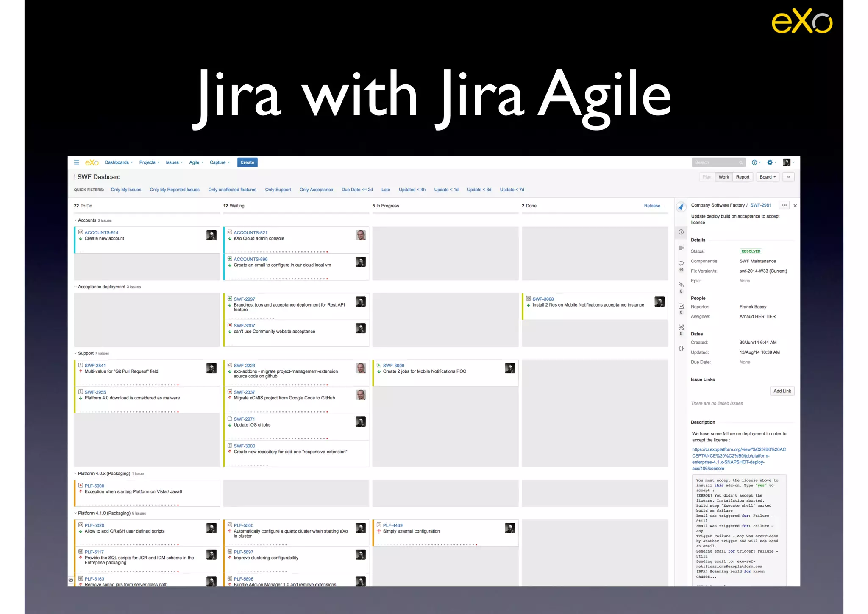The height and width of the screenshot is (614, 868).
Task: Toggle the Late quick filter
Action: (386, 190)
